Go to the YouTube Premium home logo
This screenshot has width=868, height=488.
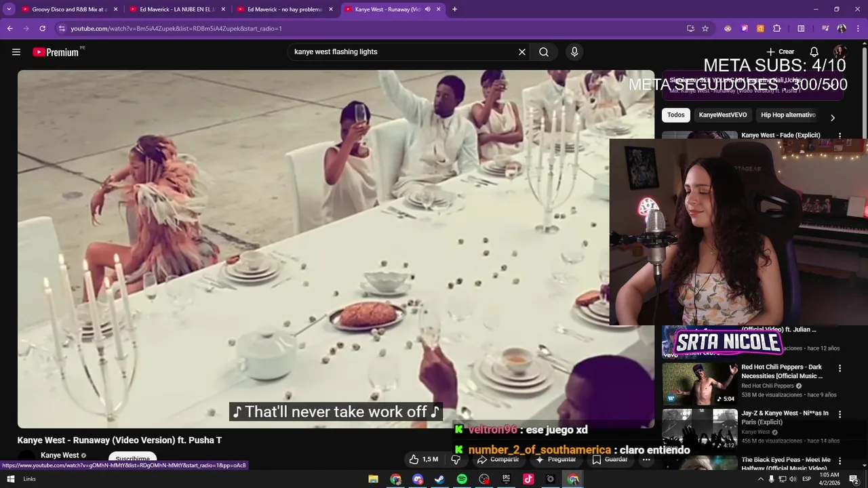coord(56,52)
